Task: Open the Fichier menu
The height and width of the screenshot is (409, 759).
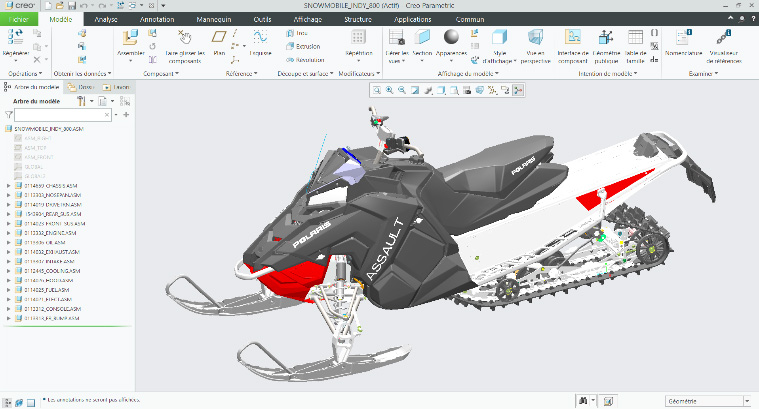Action: coord(18,19)
